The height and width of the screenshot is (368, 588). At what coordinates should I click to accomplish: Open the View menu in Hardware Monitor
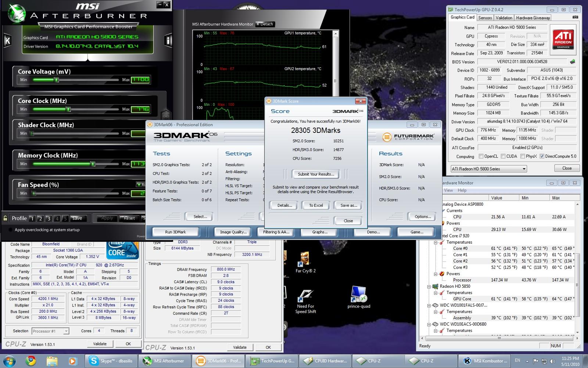(x=448, y=190)
